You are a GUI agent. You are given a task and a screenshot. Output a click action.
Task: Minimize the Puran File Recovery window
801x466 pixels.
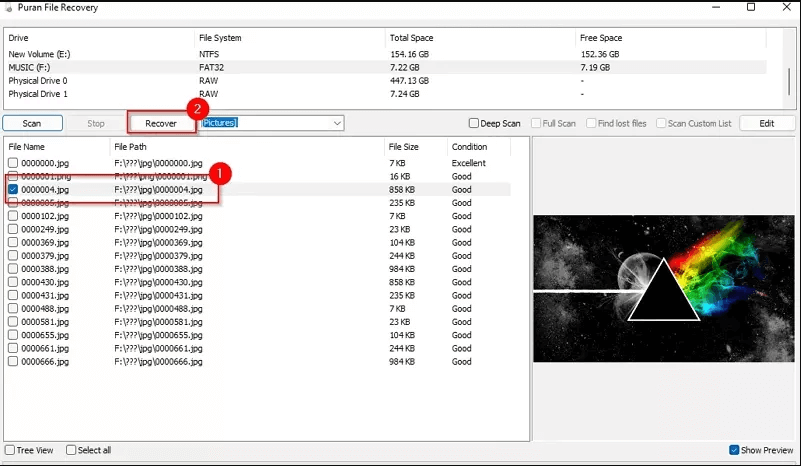point(716,7)
